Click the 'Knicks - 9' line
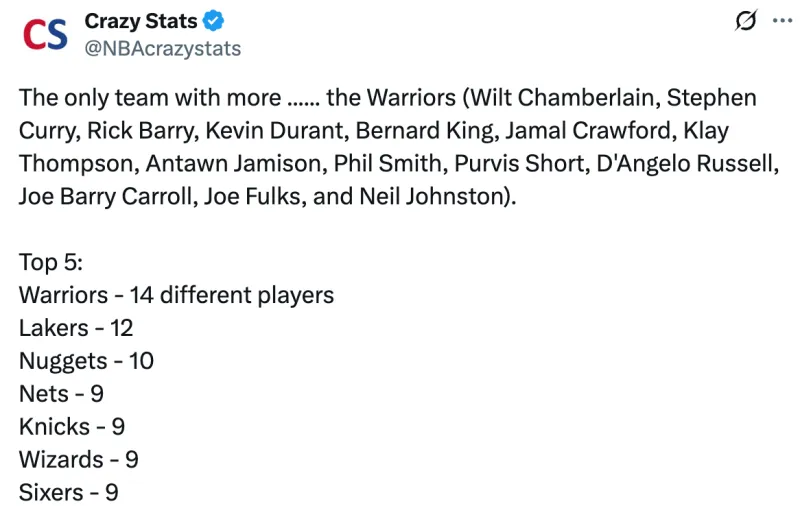Viewport: 800px width, 506px height. point(72,426)
